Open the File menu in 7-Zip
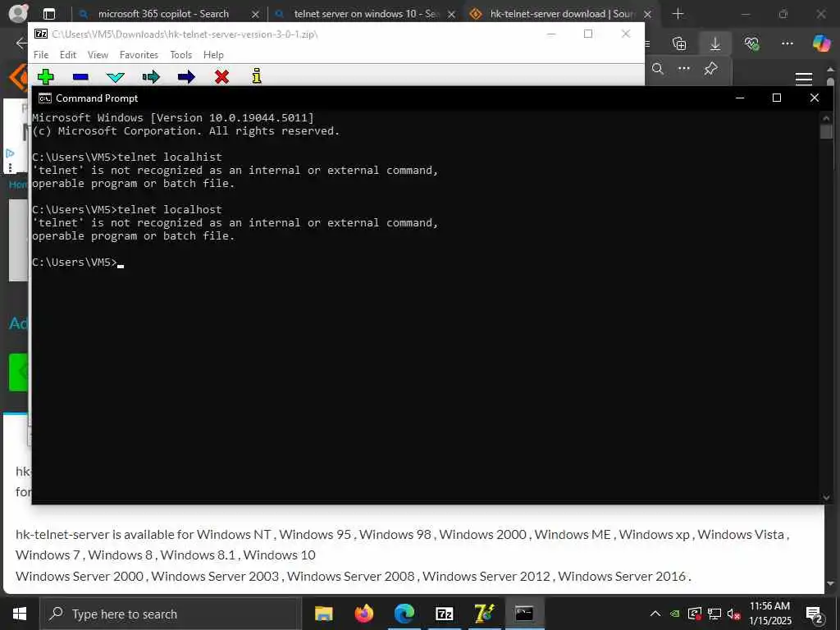840x630 pixels. pos(41,55)
